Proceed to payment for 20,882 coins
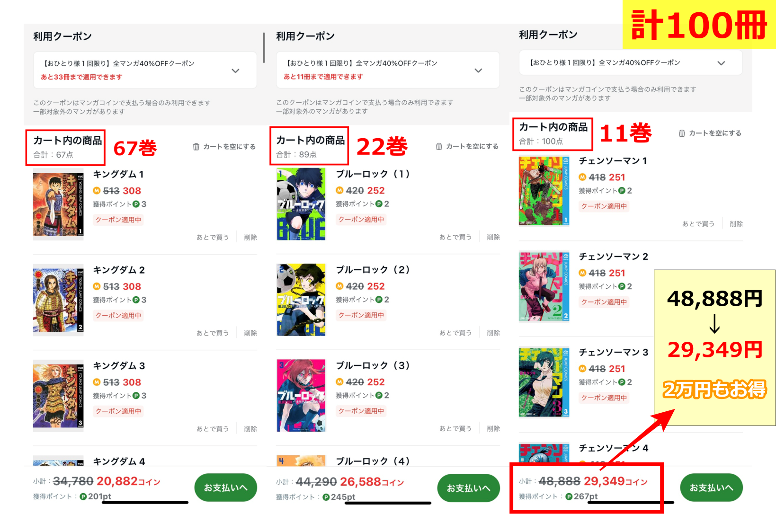Viewport: 776px width, 532px height. [226, 488]
